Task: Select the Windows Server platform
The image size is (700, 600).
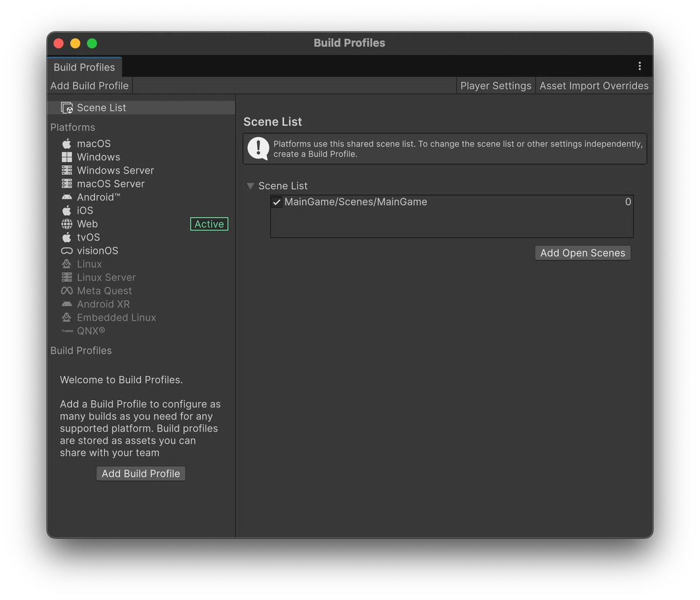Action: coord(141,170)
